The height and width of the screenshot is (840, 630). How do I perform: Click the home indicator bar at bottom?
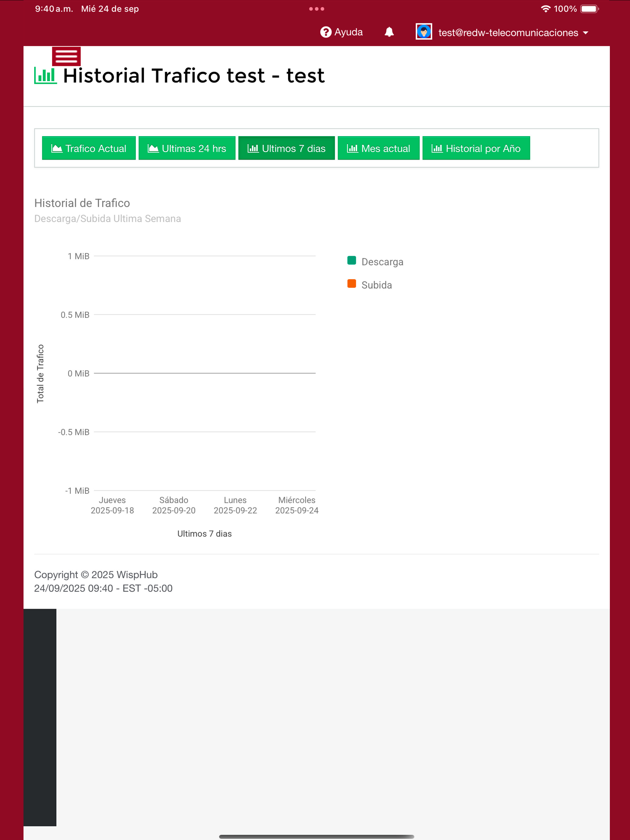(x=316, y=837)
